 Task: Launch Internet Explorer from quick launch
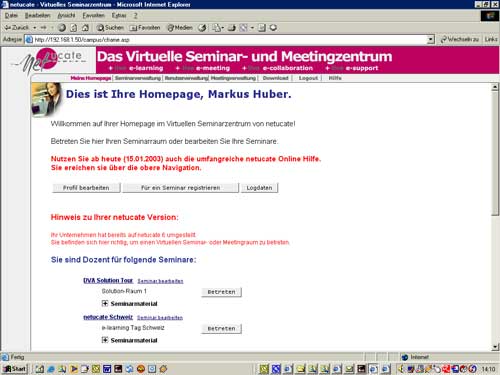click(x=51, y=369)
